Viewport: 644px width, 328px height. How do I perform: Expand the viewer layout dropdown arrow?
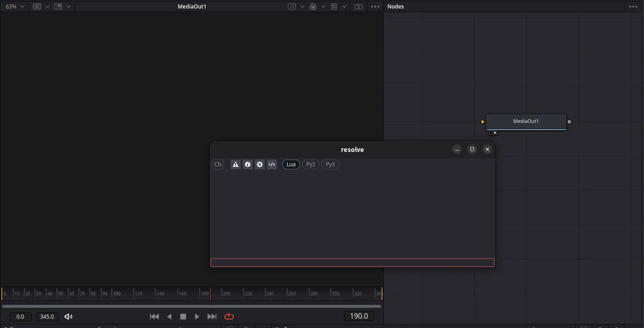(68, 7)
